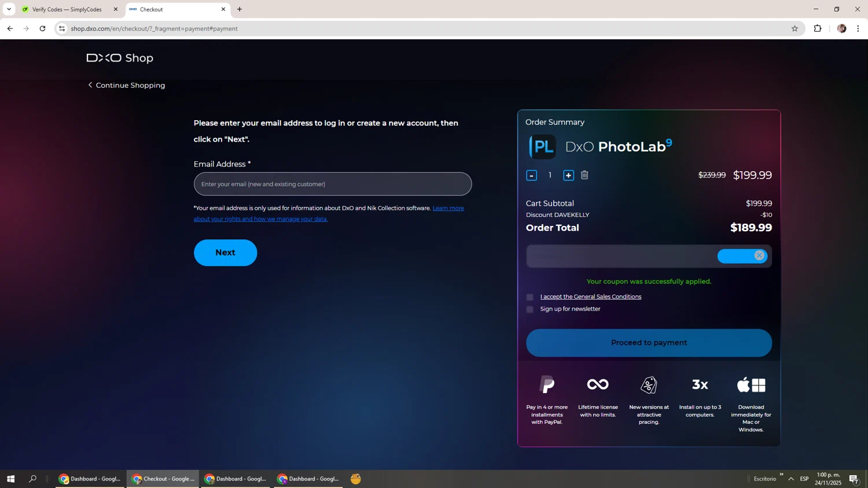Click the Lifetime license with no limits text

point(598,411)
